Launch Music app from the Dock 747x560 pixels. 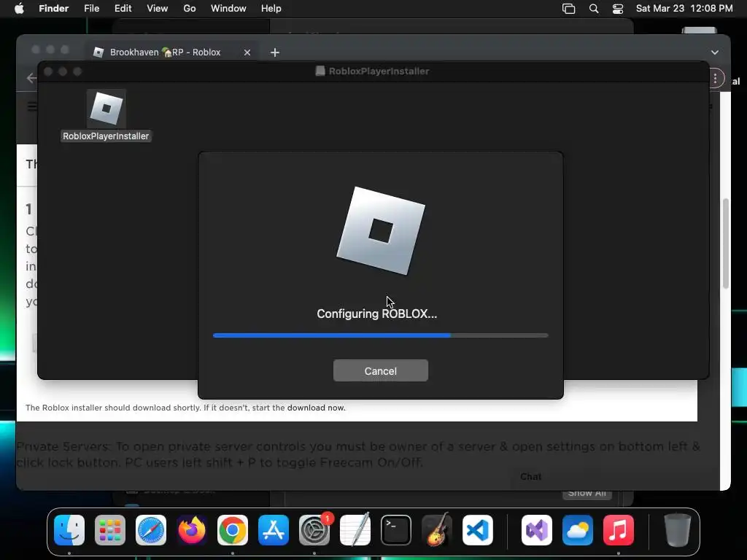click(x=619, y=530)
